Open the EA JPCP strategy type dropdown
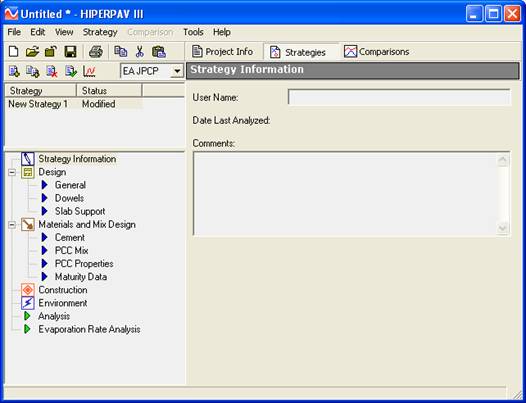 tap(176, 71)
